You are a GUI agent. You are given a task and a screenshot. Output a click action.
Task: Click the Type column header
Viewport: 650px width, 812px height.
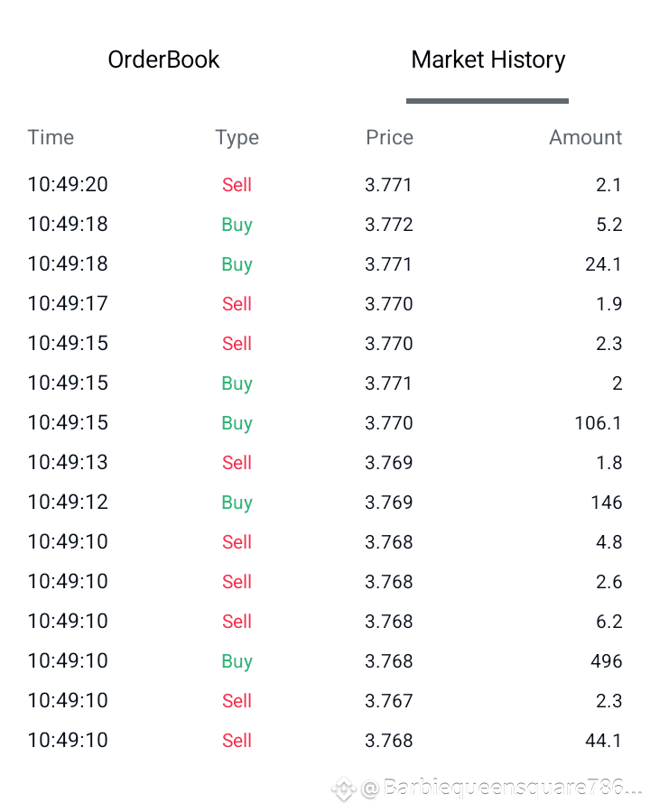(x=237, y=138)
